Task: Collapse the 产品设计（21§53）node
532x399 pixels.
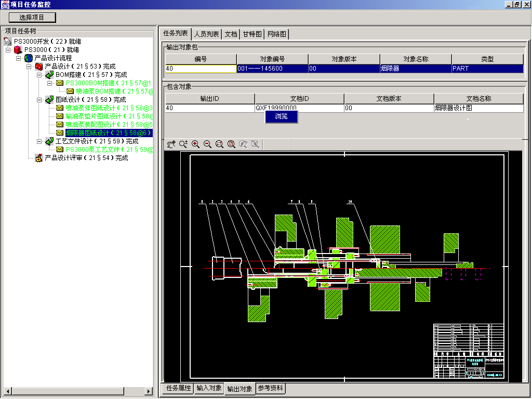Action: click(x=29, y=66)
